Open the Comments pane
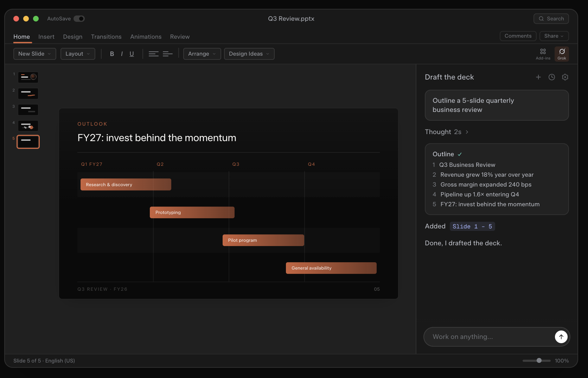 coord(518,36)
